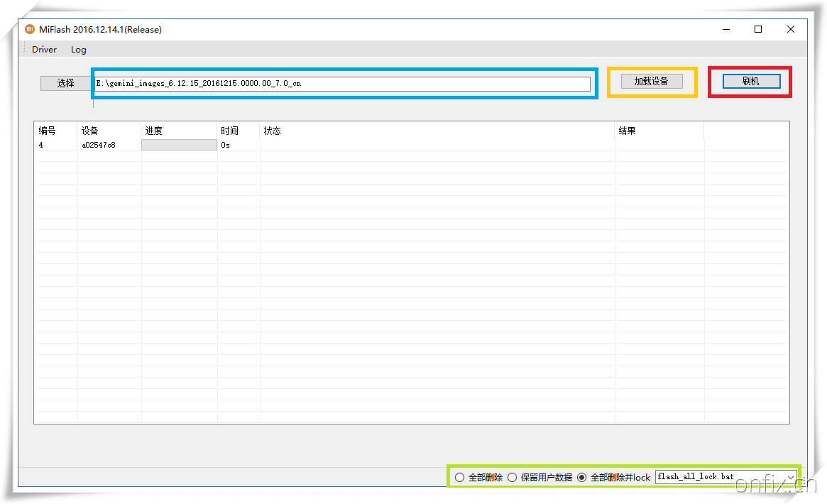Click the 设备 column header
The height and width of the screenshot is (504, 827).
tap(89, 131)
